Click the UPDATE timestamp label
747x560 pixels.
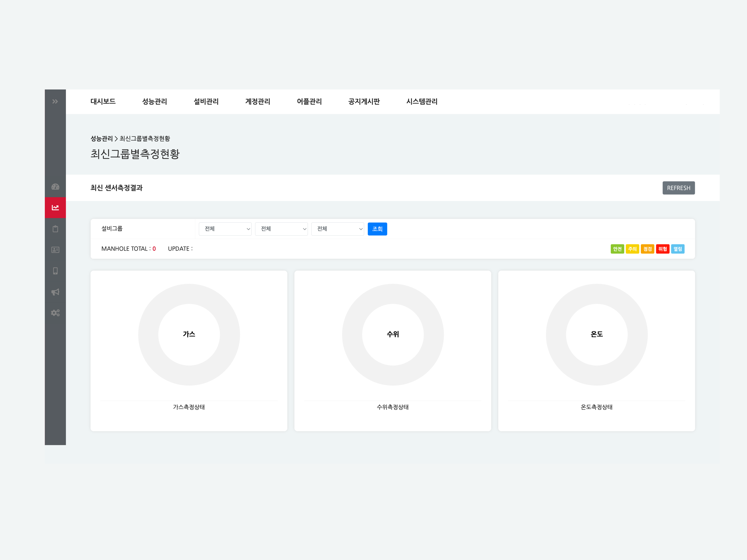[180, 249]
